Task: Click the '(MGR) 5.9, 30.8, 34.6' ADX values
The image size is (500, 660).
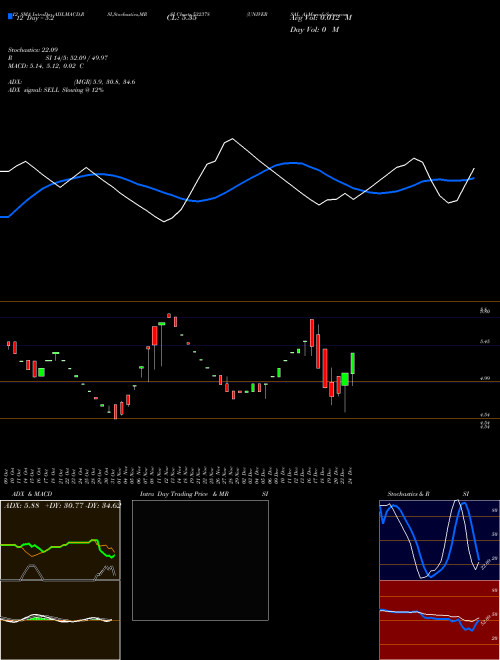Action: point(104,82)
